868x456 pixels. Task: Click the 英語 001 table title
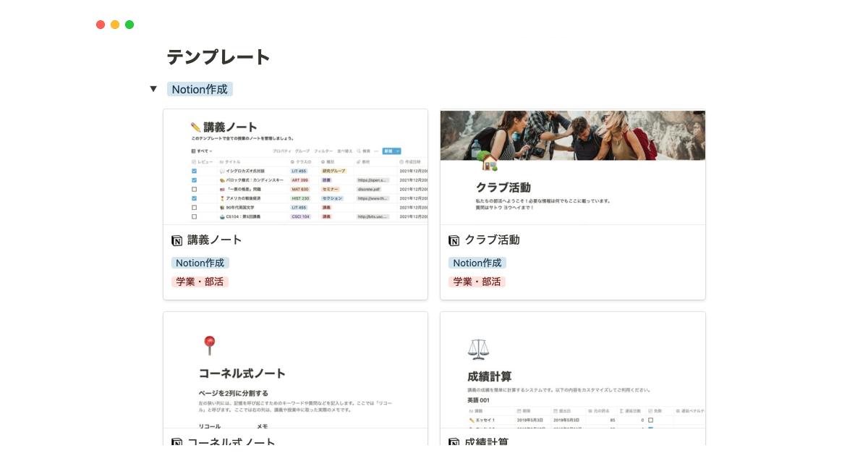[x=479, y=400]
